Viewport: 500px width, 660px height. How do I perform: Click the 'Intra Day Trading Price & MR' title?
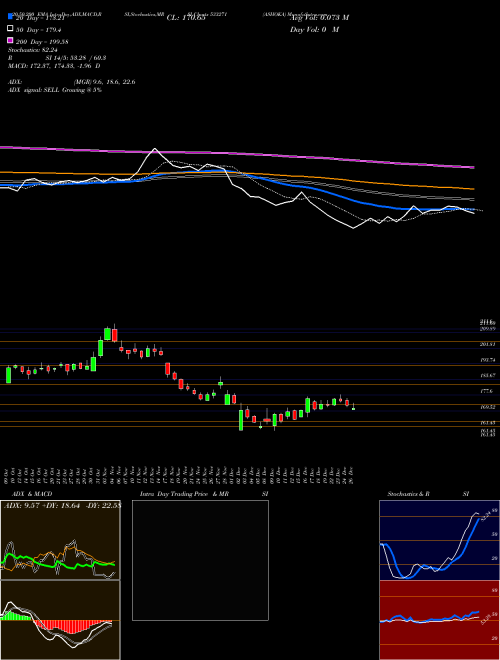(184, 494)
